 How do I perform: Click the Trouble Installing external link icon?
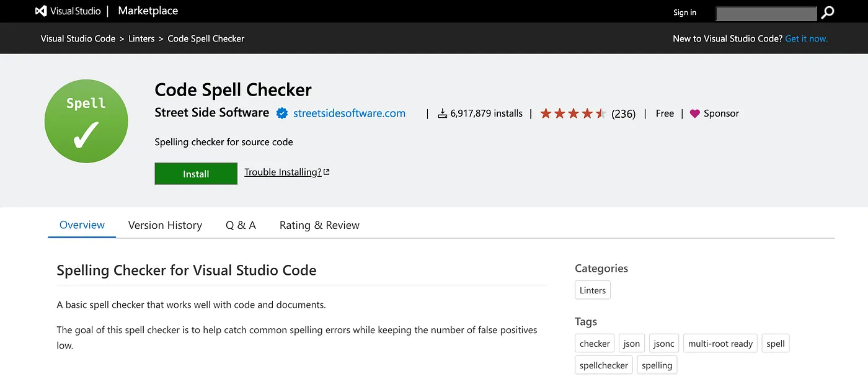click(327, 172)
